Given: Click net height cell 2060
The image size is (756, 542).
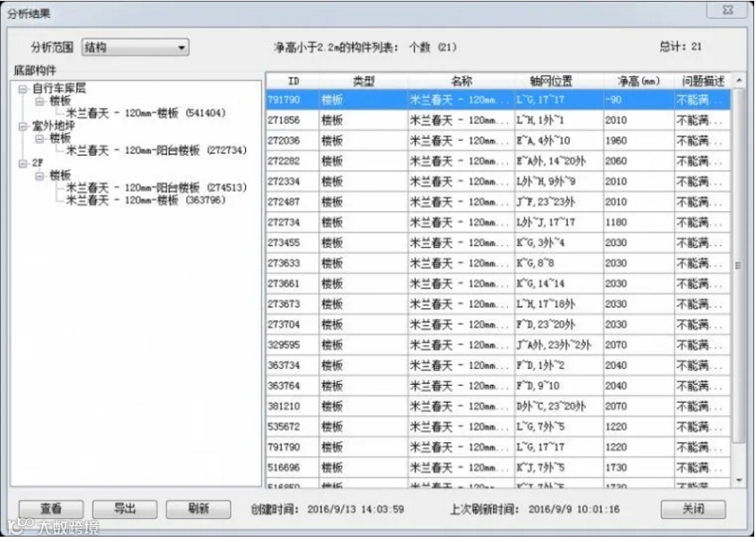Looking at the screenshot, I should coord(639,161).
